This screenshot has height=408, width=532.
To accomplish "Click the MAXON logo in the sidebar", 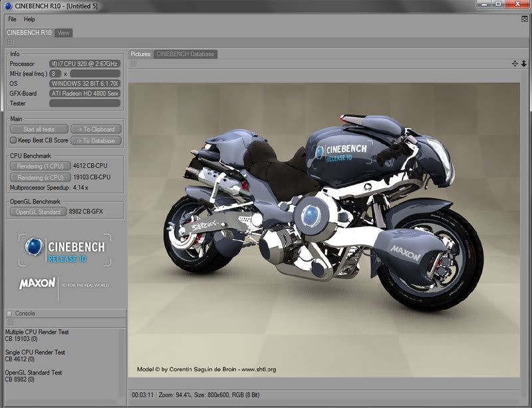I will [x=39, y=282].
